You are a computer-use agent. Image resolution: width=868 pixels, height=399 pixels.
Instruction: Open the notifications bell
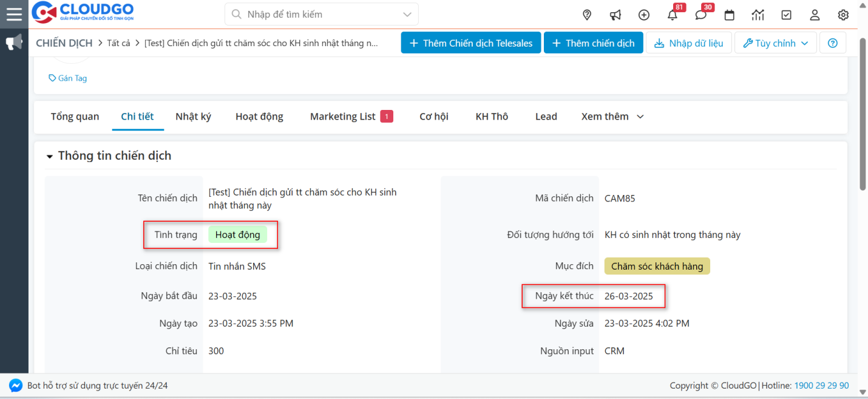673,15
